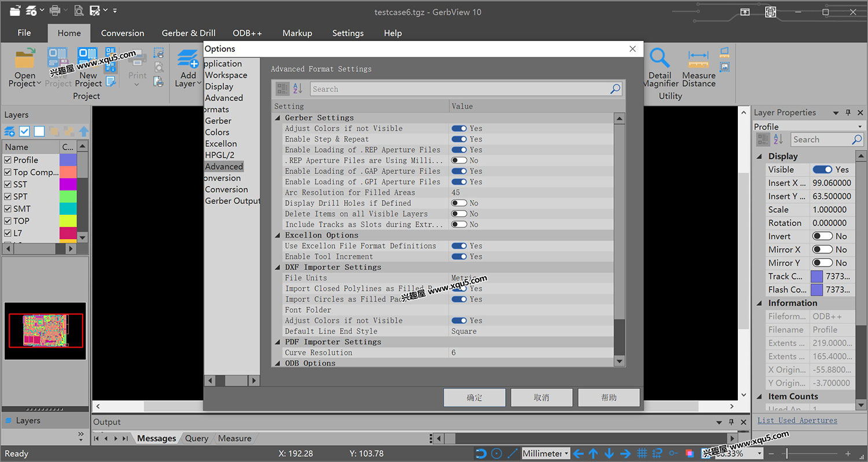
Task: Switch to the ODB++ ribbon tab
Action: point(248,33)
